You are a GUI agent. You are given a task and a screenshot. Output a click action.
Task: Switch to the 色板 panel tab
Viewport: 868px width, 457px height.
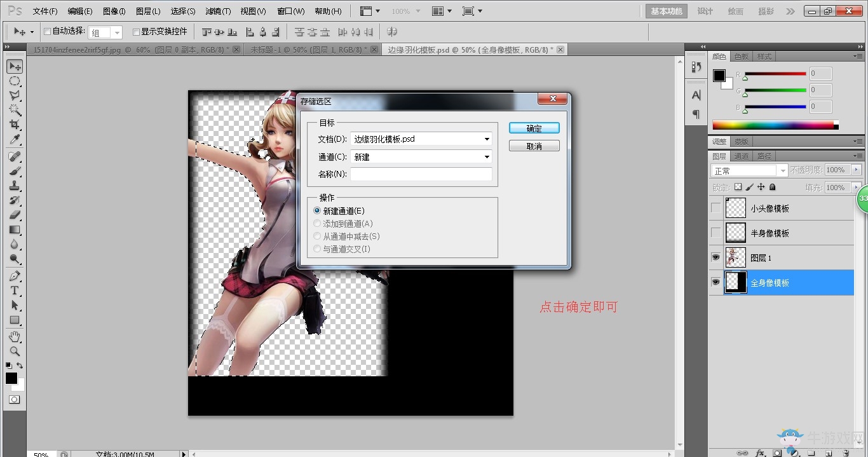tap(742, 57)
